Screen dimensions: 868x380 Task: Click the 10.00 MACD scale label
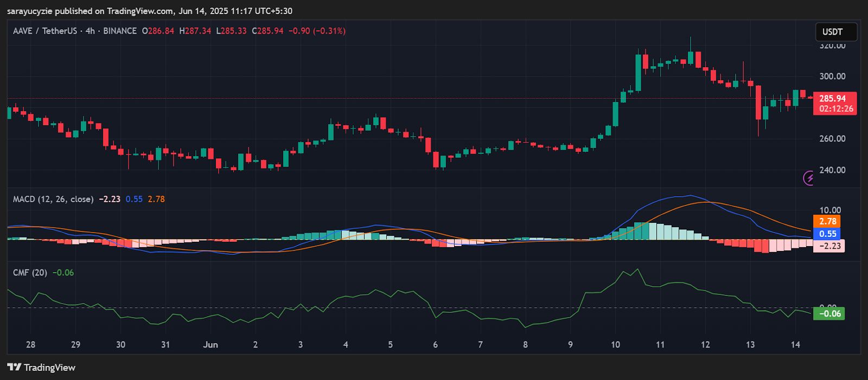(830, 210)
